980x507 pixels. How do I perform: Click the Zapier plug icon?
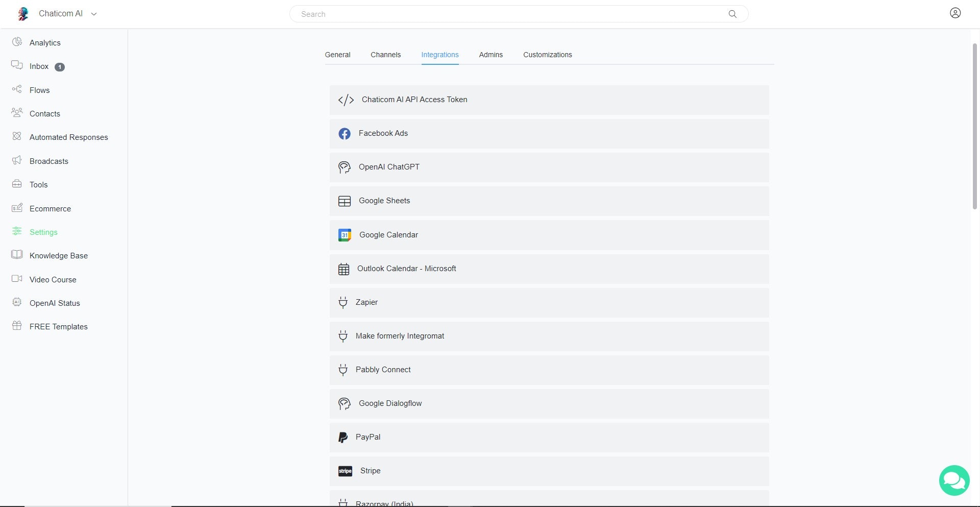(x=343, y=303)
